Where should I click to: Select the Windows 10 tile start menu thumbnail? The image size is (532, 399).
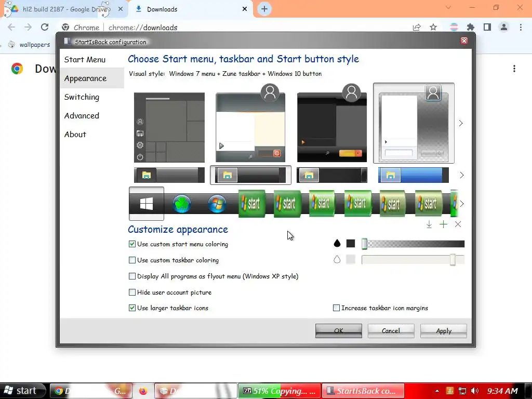click(169, 128)
